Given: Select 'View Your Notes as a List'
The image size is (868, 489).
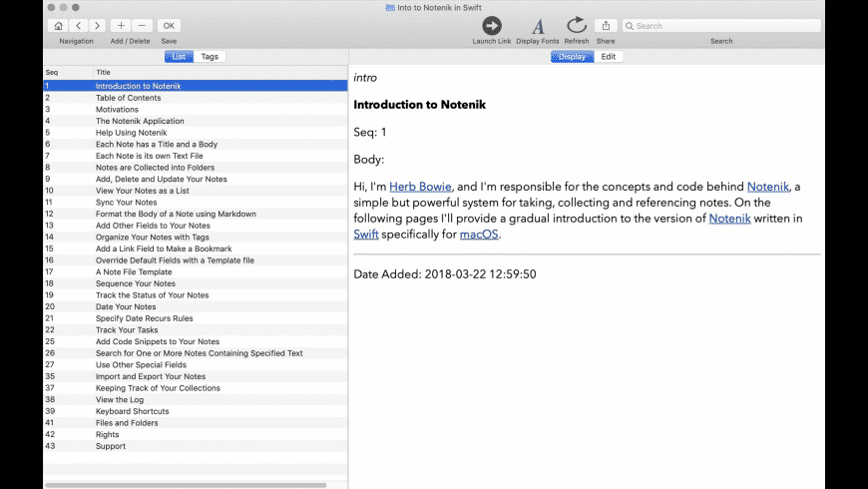Looking at the screenshot, I should pos(196,191).
